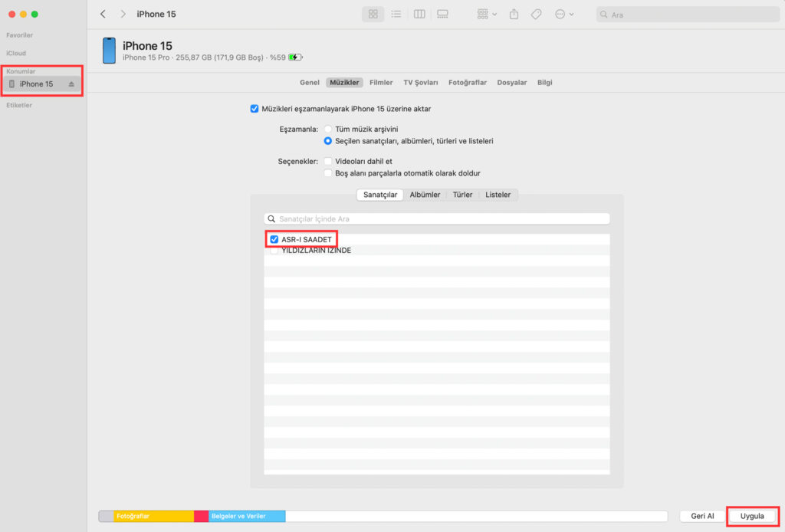This screenshot has height=532, width=785.
Task: Enable the 'Videoları dahil et' option
Action: (328, 162)
